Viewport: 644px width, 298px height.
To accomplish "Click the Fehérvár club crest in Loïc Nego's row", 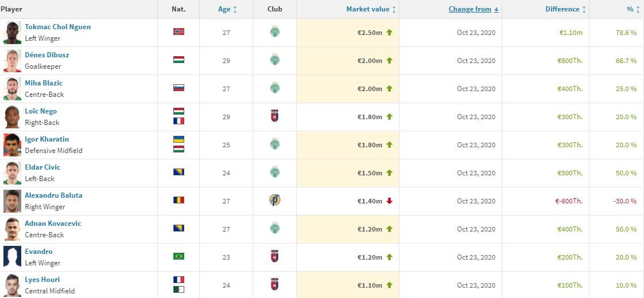I will pyautogui.click(x=275, y=116).
